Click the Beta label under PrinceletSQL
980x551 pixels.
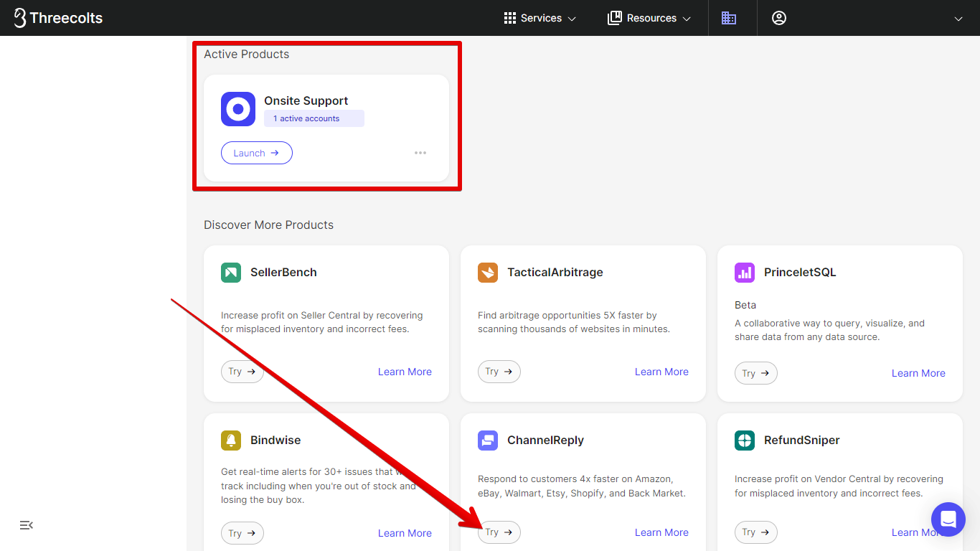(745, 305)
